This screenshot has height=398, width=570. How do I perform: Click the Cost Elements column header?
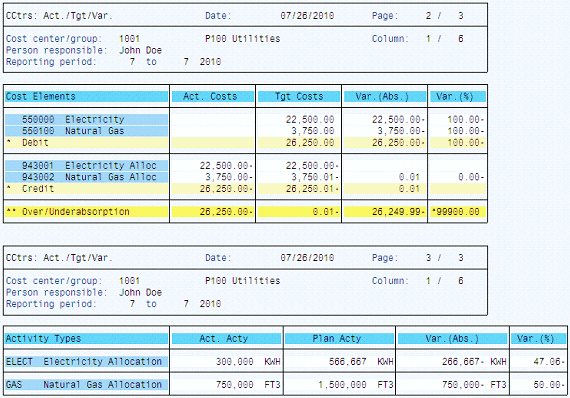(87, 96)
